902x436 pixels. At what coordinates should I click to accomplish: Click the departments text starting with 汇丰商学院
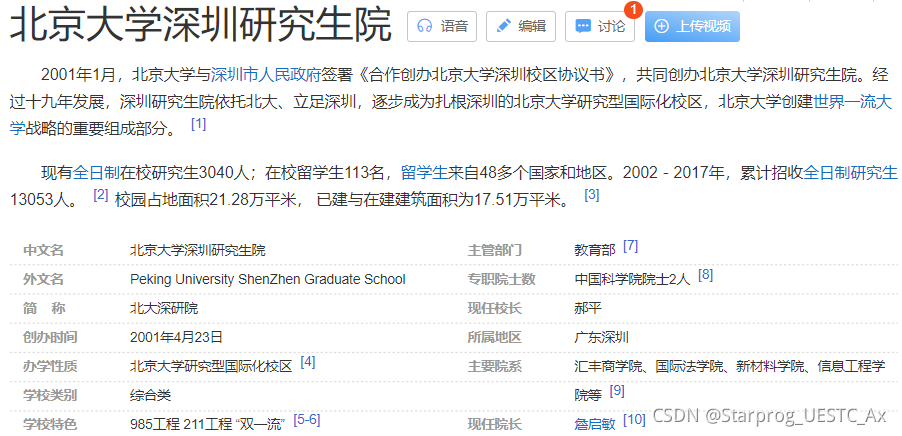click(729, 381)
